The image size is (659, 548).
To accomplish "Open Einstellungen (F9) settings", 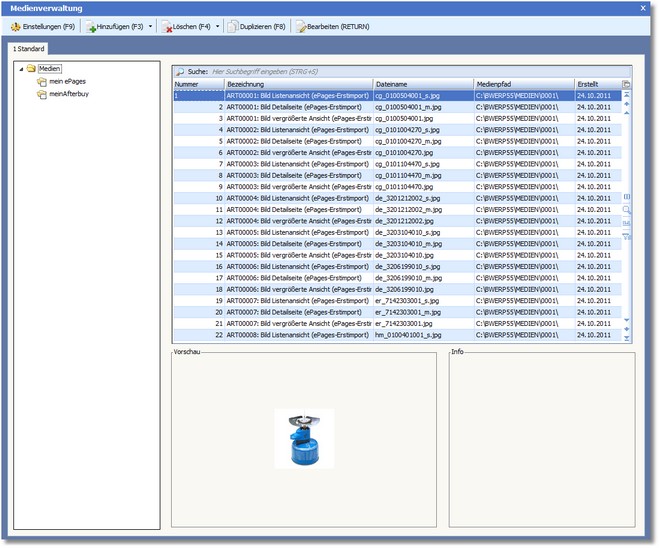I will pos(41,27).
